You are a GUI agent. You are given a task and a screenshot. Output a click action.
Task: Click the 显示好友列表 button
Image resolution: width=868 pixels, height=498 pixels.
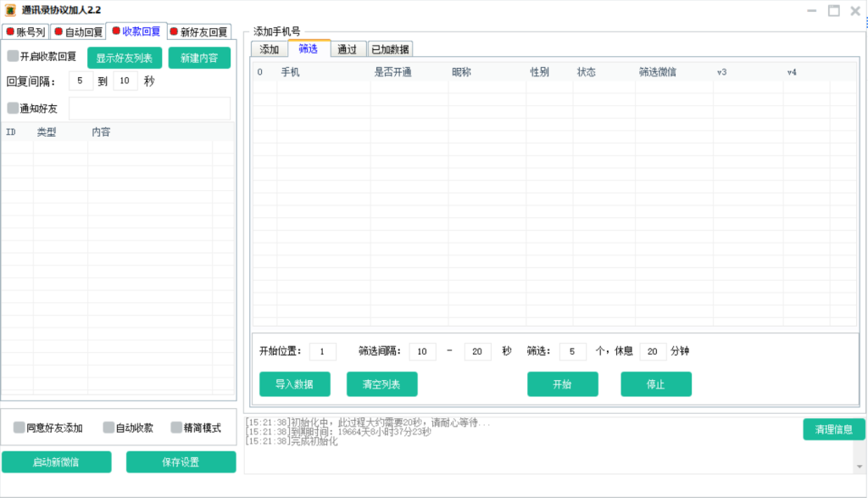125,59
